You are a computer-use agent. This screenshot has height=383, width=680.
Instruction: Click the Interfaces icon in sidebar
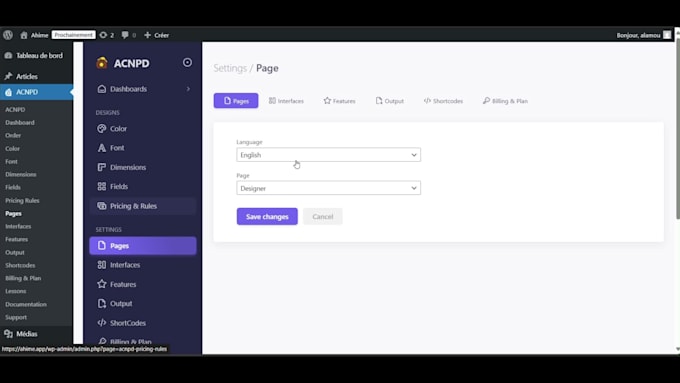102,265
